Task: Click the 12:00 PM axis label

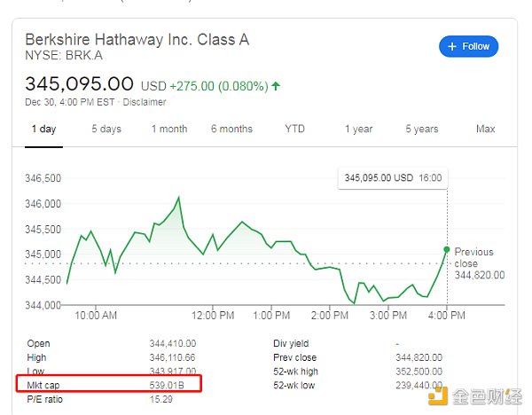Action: point(213,315)
